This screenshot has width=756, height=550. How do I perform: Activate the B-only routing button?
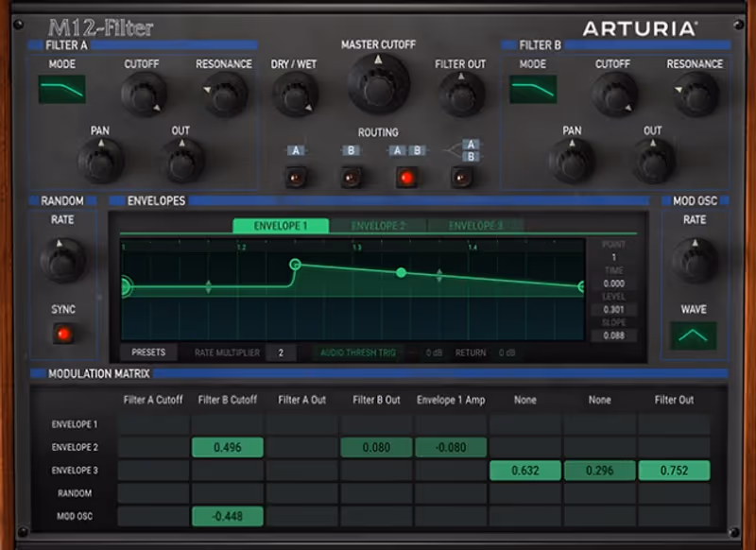pyautogui.click(x=352, y=176)
